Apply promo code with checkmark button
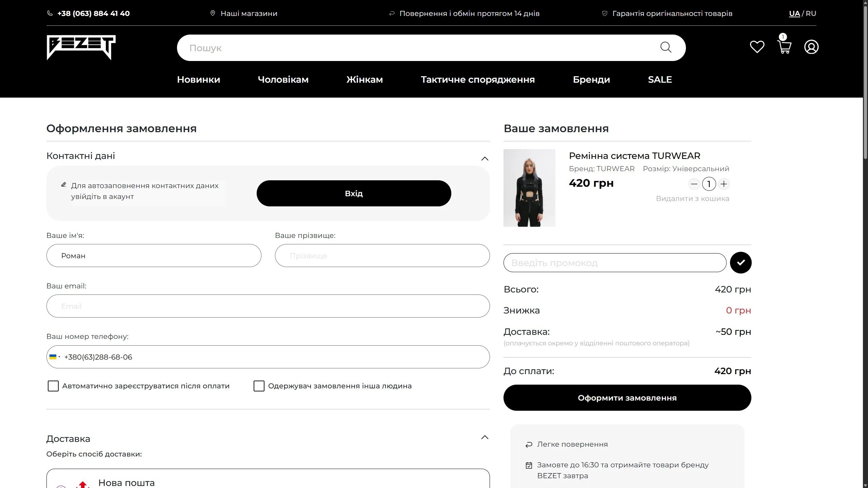 point(741,263)
